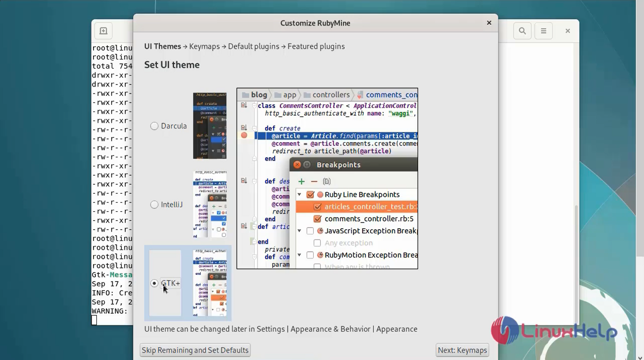Close the terminal window
Image resolution: width=644 pixels, height=360 pixels.
[x=568, y=31]
